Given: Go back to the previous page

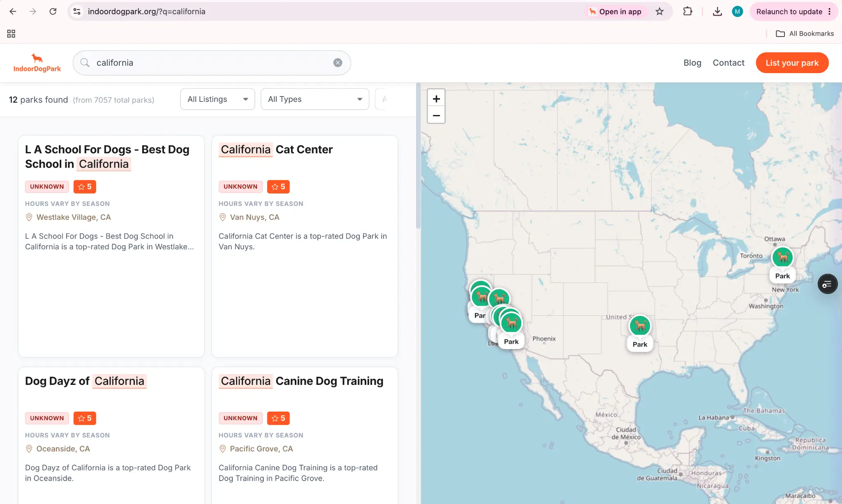Looking at the screenshot, I should pyautogui.click(x=13, y=12).
